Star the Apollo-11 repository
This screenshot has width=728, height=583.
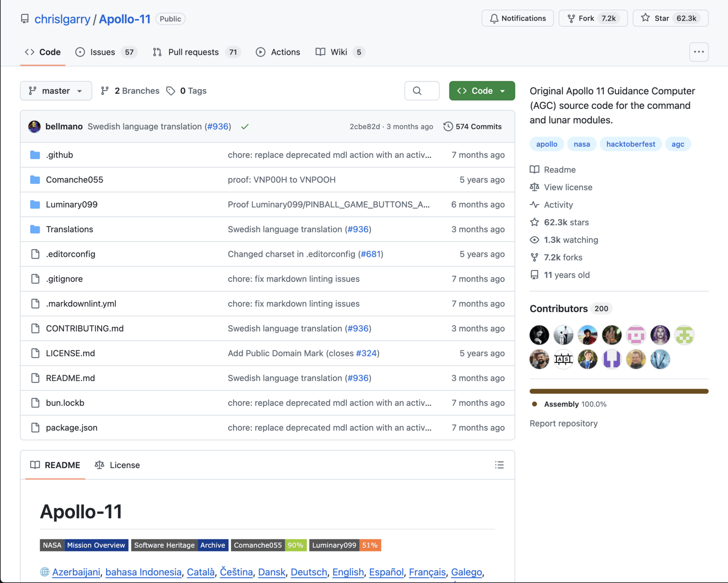tap(670, 18)
